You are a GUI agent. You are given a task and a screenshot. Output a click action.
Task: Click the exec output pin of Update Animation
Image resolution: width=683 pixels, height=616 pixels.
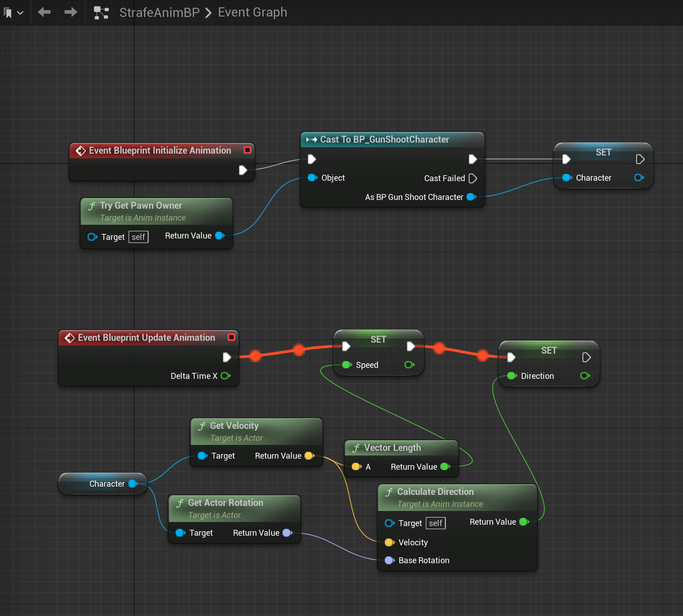[x=227, y=357]
